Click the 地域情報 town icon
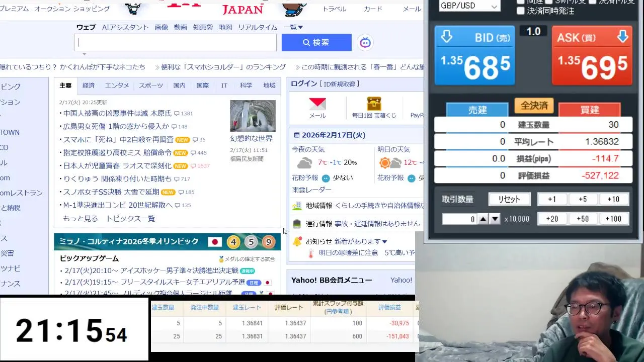Viewport: 644px width, 362px height. click(297, 206)
